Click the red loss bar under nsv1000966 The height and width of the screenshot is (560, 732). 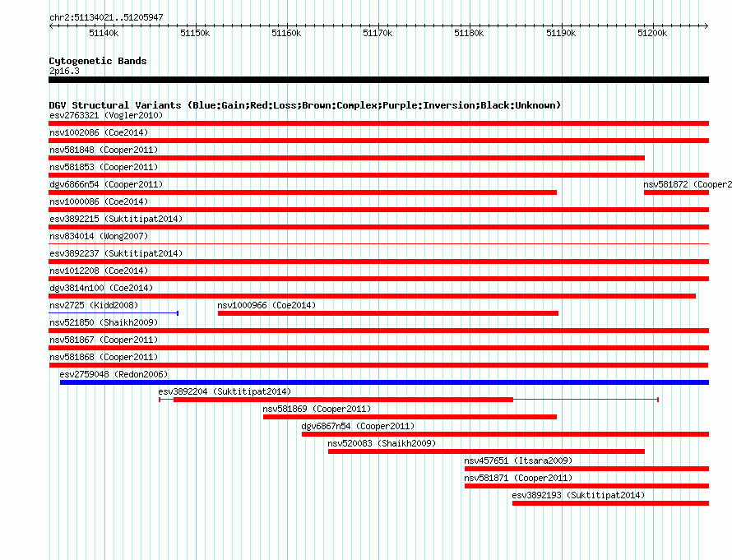(x=388, y=313)
